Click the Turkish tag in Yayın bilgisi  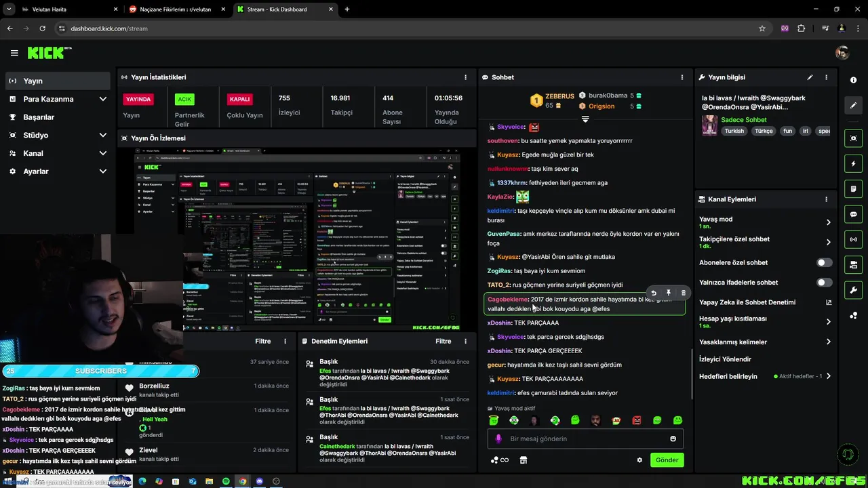(x=734, y=131)
